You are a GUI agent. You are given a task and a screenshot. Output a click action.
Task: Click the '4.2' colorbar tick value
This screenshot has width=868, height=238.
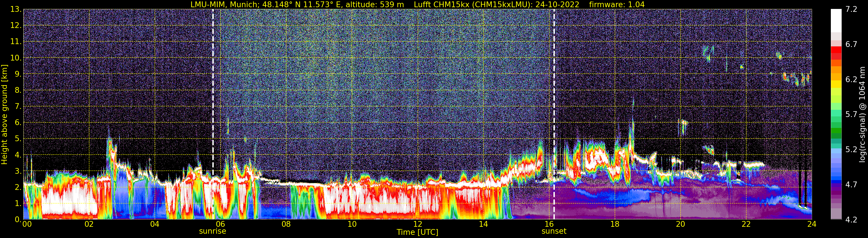coord(851,220)
